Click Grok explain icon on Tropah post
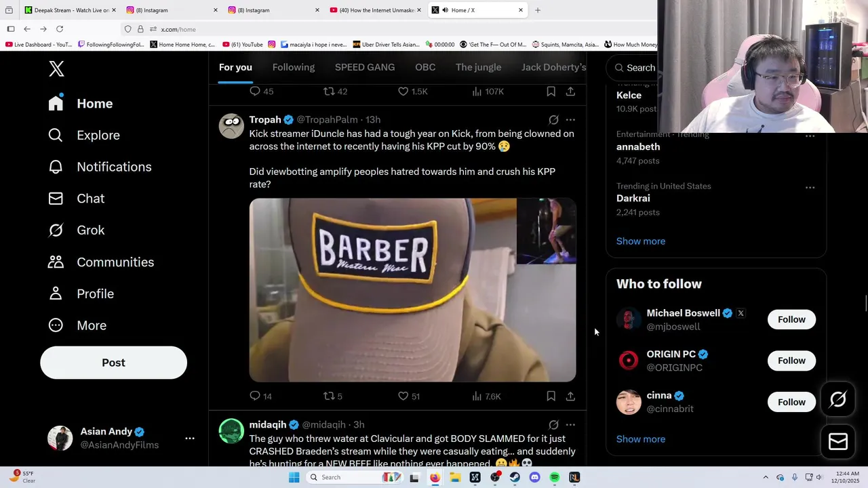Screen dimensions: 868x488 pyautogui.click(x=553, y=120)
